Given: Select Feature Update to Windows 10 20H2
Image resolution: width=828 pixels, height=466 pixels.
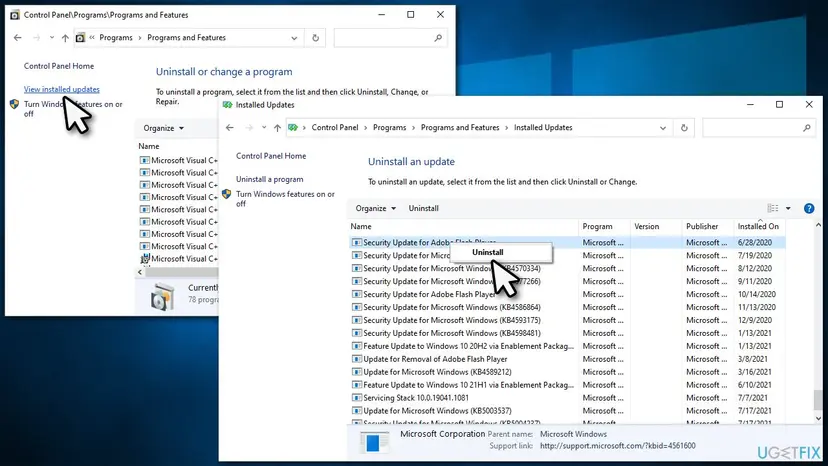Looking at the screenshot, I should 567,346.
